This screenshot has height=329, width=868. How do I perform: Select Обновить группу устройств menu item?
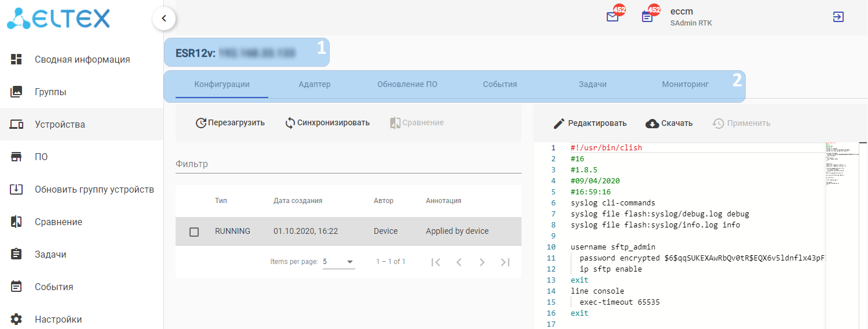[94, 189]
